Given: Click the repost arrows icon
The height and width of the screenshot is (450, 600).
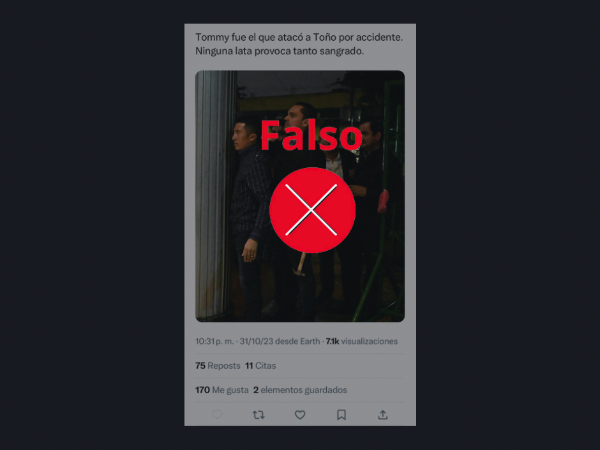Looking at the screenshot, I should [x=259, y=415].
